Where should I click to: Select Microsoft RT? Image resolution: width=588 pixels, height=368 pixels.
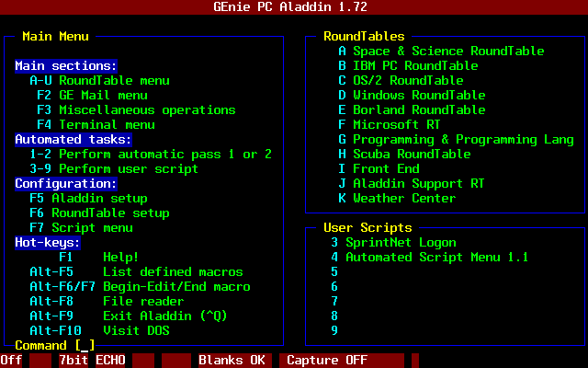pyautogui.click(x=390, y=125)
